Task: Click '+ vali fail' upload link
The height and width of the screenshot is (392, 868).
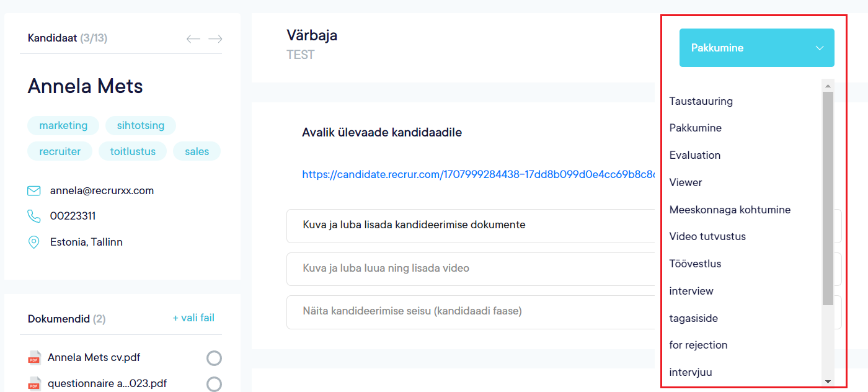Action: coord(193,318)
